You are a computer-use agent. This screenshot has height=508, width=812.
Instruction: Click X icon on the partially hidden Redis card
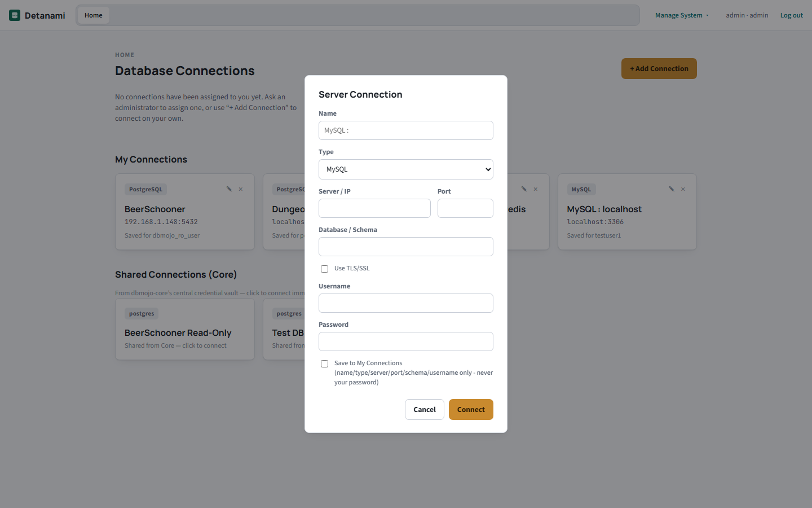pyautogui.click(x=536, y=189)
